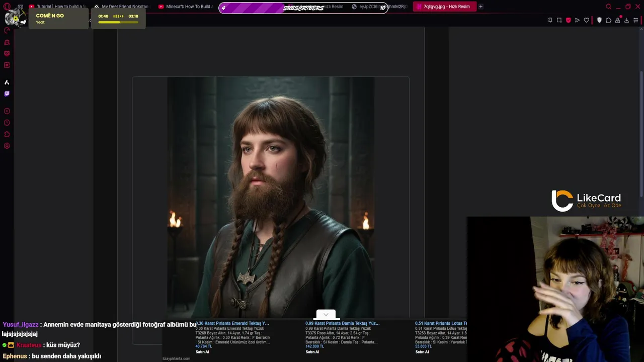Click the 142.800 TL price text
644x362 pixels.
(x=314, y=346)
